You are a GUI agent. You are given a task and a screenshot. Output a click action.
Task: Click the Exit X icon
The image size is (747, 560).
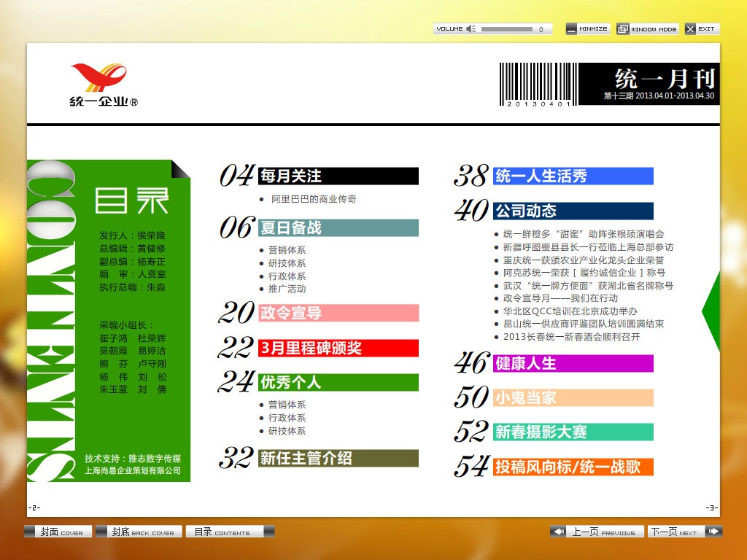pyautogui.click(x=690, y=29)
